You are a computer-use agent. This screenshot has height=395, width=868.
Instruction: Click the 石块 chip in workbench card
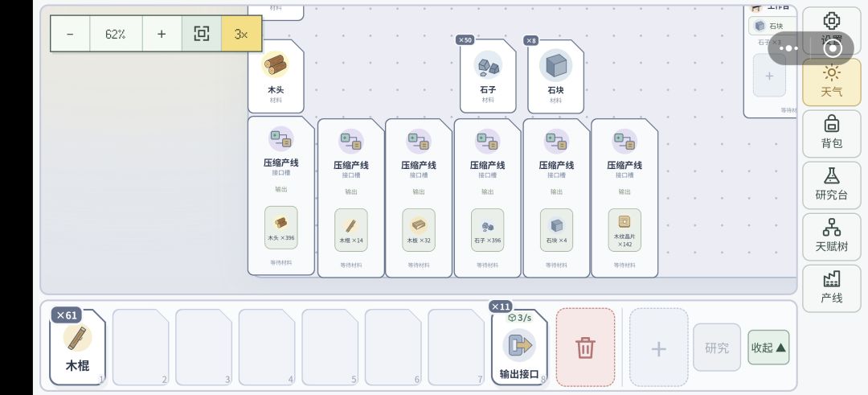[x=772, y=26]
